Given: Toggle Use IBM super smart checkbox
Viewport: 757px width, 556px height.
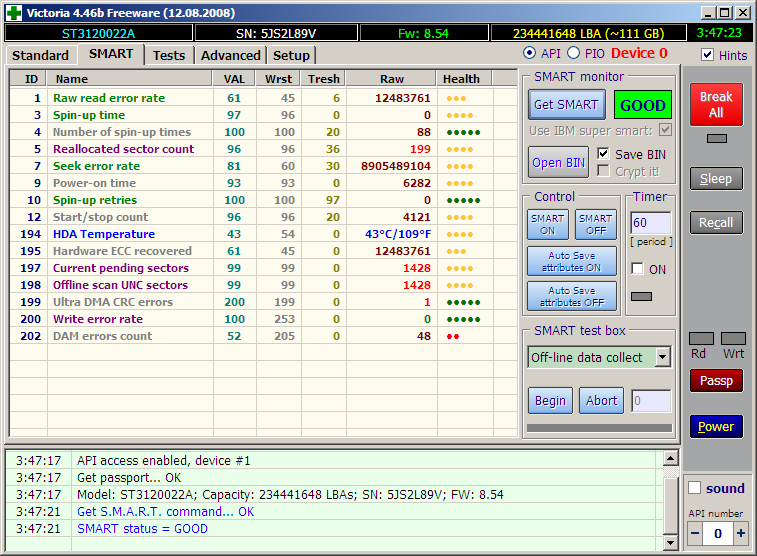Looking at the screenshot, I should click(x=665, y=130).
